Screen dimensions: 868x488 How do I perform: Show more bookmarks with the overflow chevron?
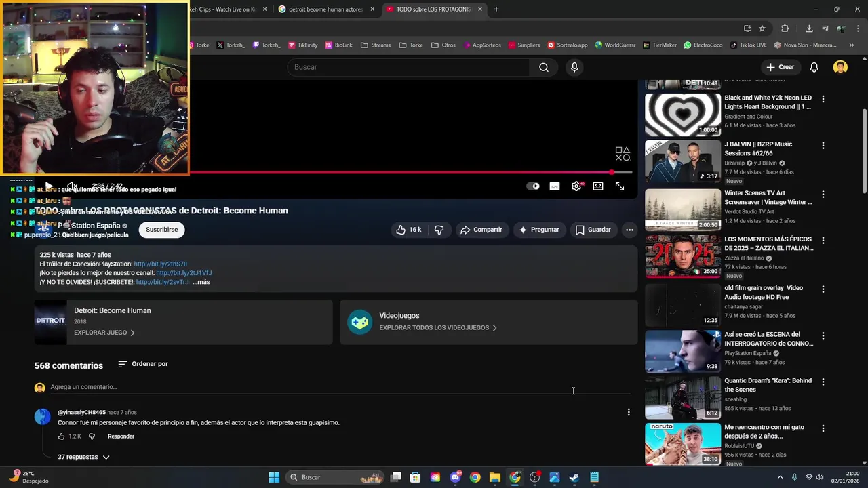point(852,45)
